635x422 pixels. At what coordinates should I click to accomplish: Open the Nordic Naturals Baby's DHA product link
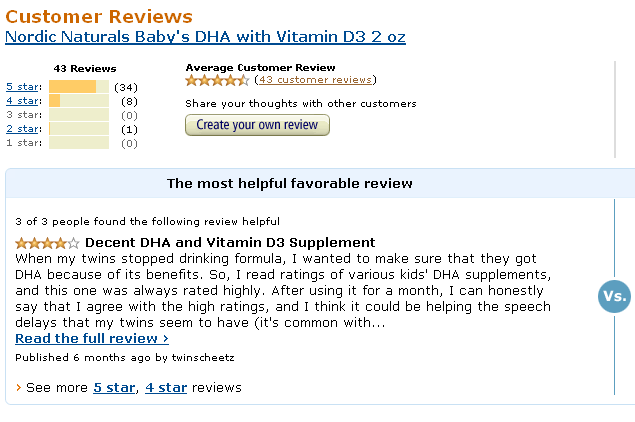click(x=205, y=37)
